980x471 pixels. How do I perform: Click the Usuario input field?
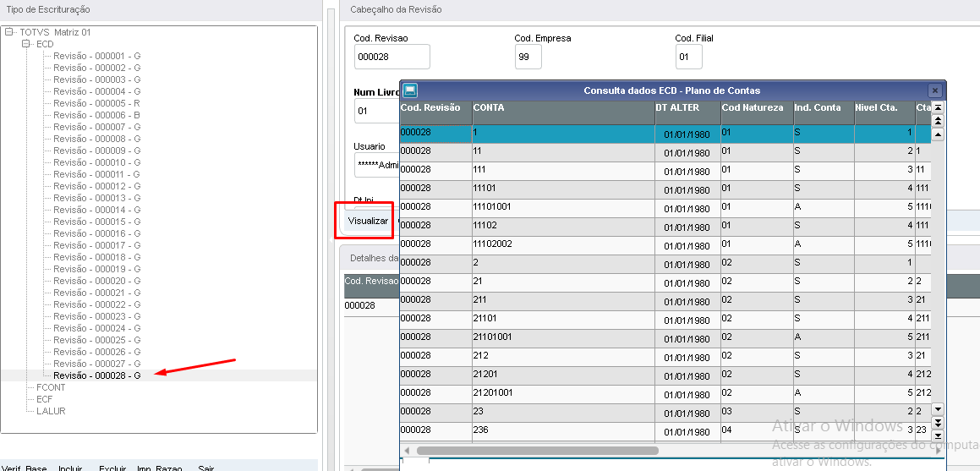(x=377, y=167)
